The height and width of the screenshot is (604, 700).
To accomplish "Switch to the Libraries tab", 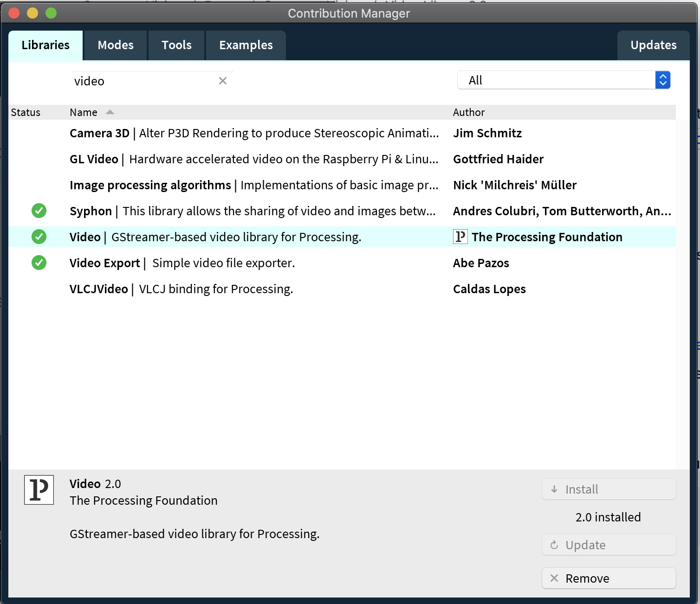I will (45, 45).
